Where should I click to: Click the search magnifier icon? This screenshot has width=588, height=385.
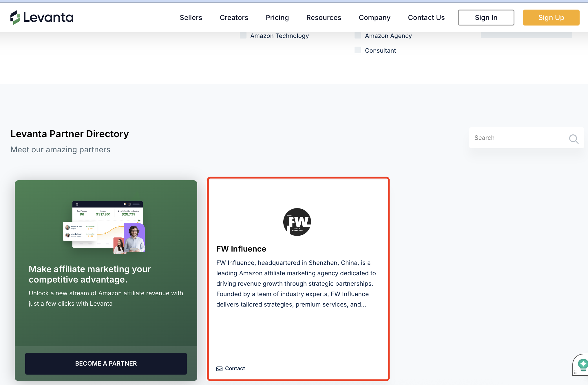[x=574, y=139]
